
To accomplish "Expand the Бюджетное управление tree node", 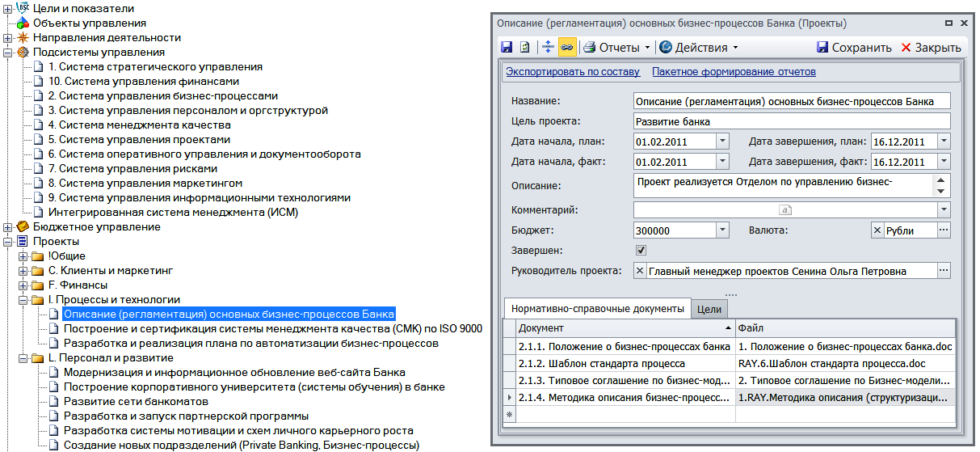I will coord(7,227).
